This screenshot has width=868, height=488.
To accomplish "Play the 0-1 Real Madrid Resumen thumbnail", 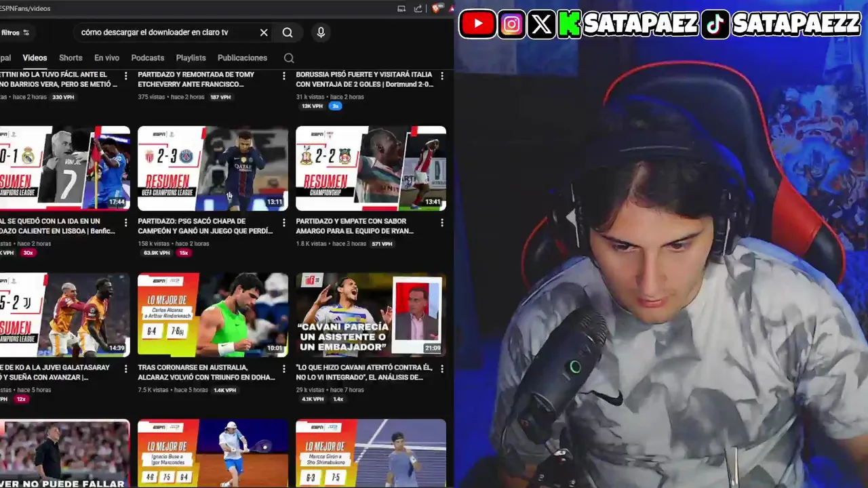I will (x=64, y=168).
